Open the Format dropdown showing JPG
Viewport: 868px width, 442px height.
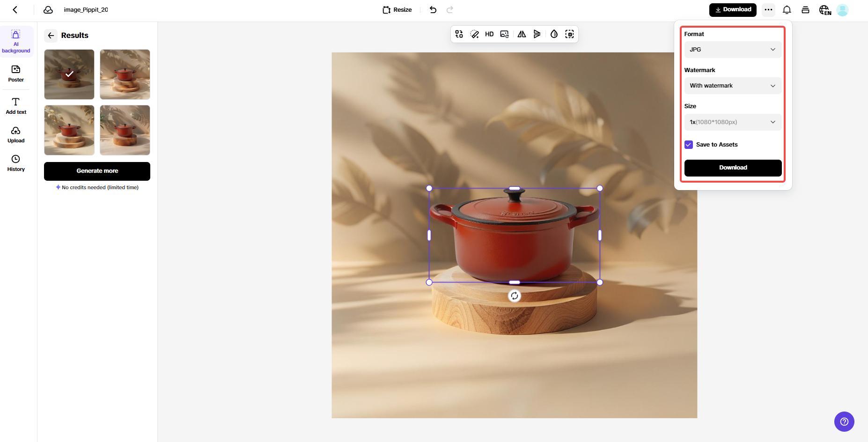(x=733, y=50)
